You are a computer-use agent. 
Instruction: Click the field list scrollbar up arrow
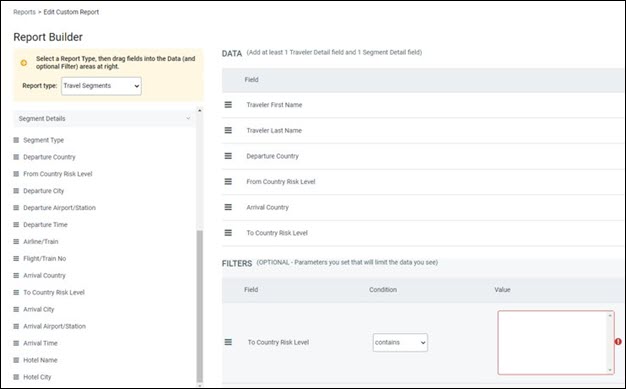coord(200,110)
